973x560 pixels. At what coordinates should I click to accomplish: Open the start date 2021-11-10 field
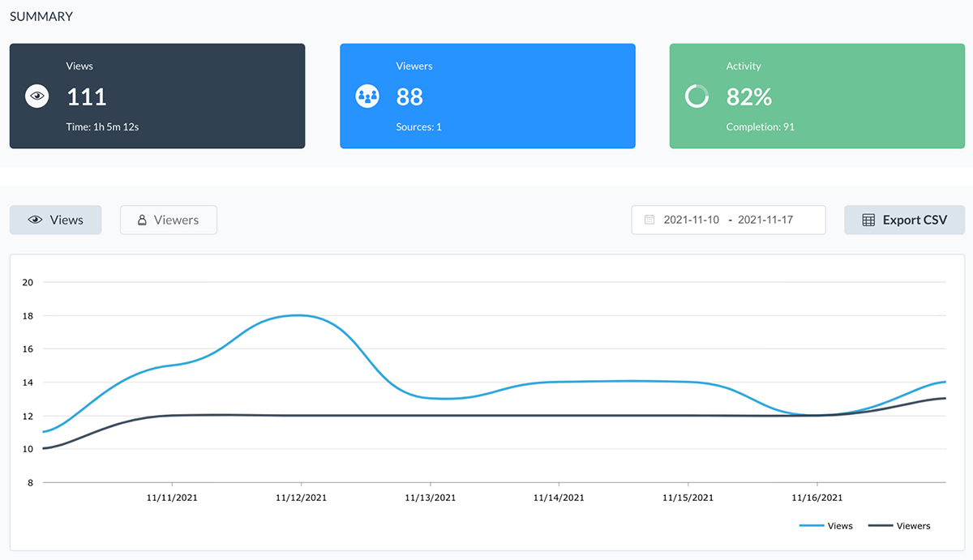point(692,220)
